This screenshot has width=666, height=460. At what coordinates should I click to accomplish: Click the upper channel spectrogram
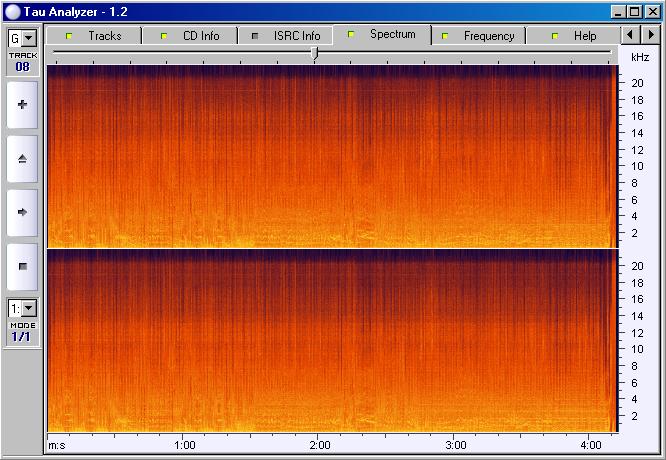[330, 155]
